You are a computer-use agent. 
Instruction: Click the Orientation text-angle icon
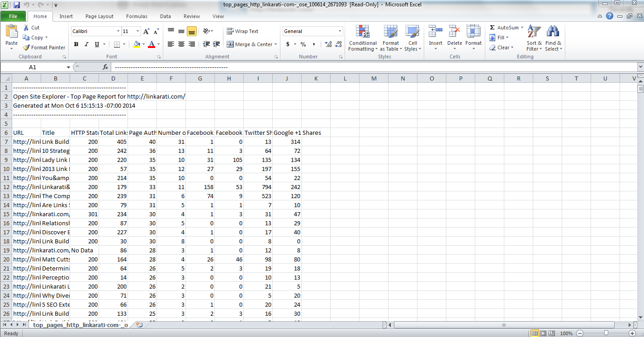(x=207, y=31)
